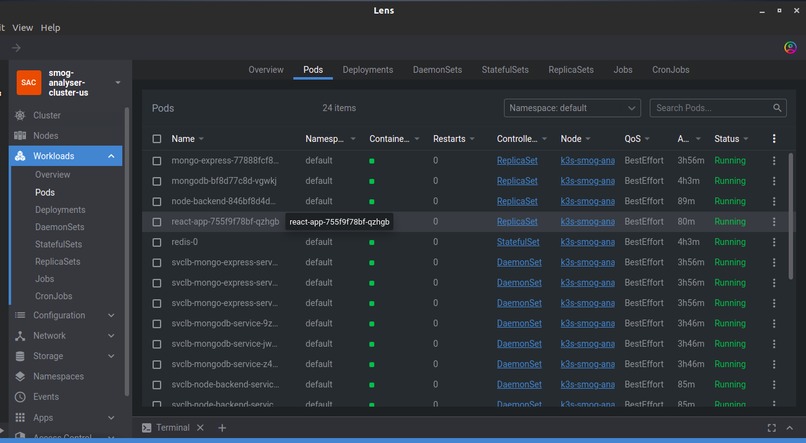Open actions menu for mongo-express pod row
Image resolution: width=806 pixels, height=443 pixels.
[x=774, y=161]
